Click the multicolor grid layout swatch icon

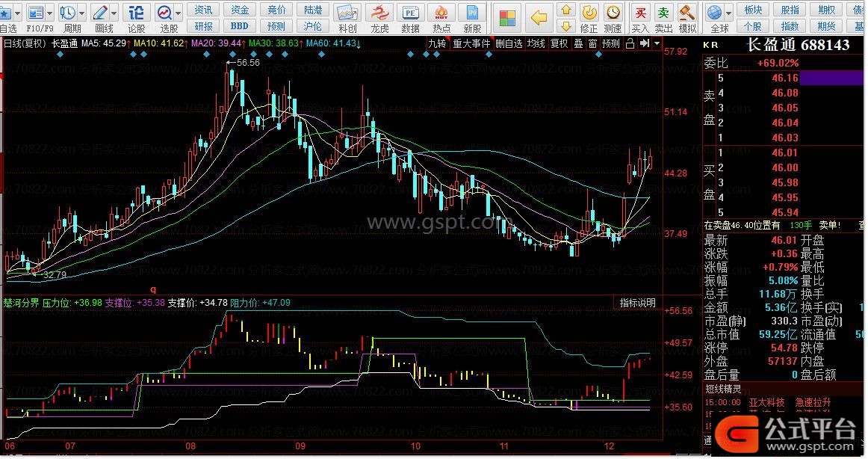508,16
